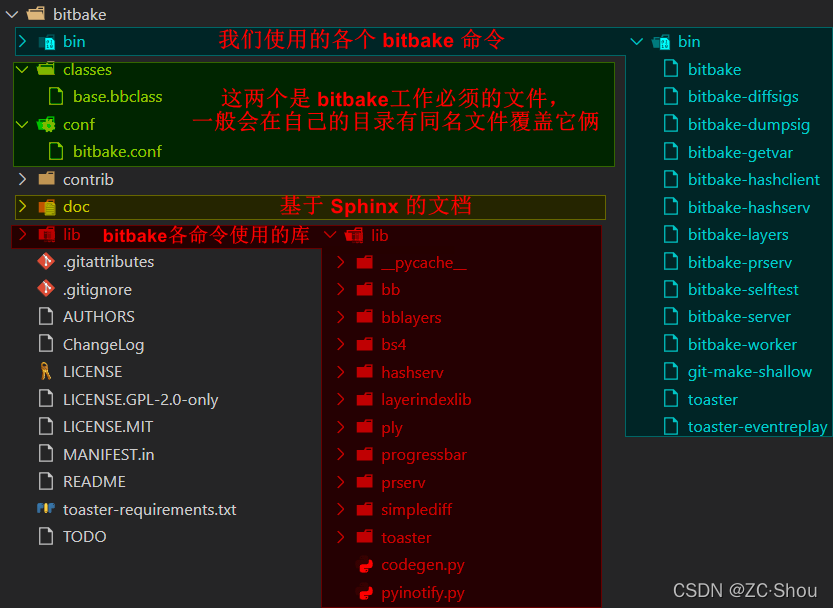Collapse the expanded lib folder chevron
Image resolution: width=833 pixels, height=608 pixels.
330,235
